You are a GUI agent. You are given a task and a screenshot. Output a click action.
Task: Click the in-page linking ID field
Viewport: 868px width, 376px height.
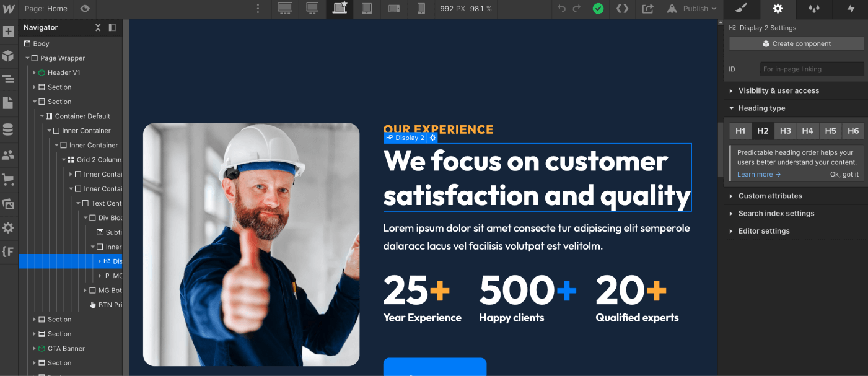point(812,68)
